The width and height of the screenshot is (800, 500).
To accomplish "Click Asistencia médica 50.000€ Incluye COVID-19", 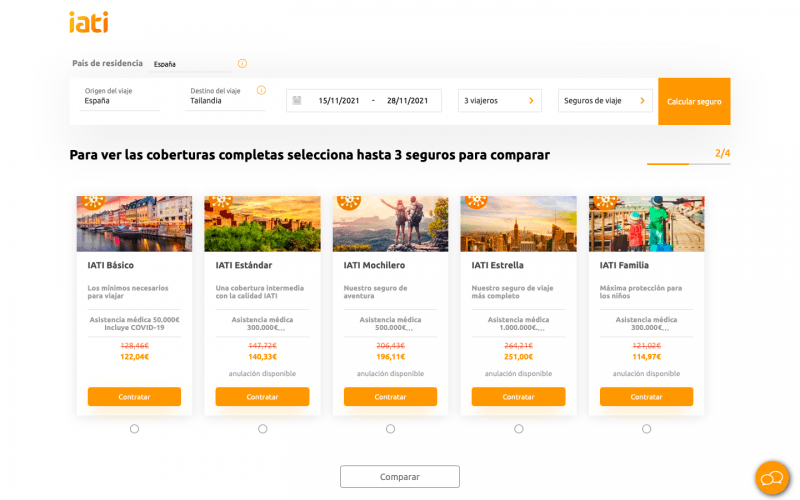I will coord(134,323).
